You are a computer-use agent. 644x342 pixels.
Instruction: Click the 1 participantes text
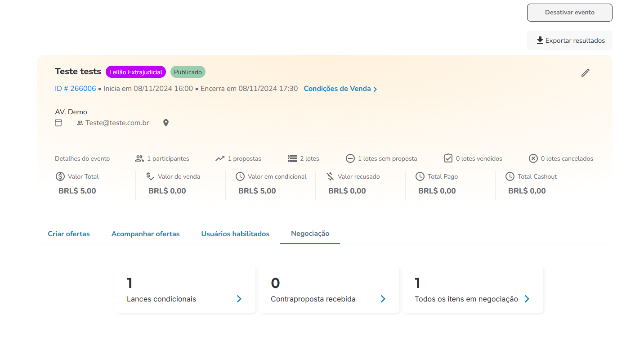click(168, 158)
